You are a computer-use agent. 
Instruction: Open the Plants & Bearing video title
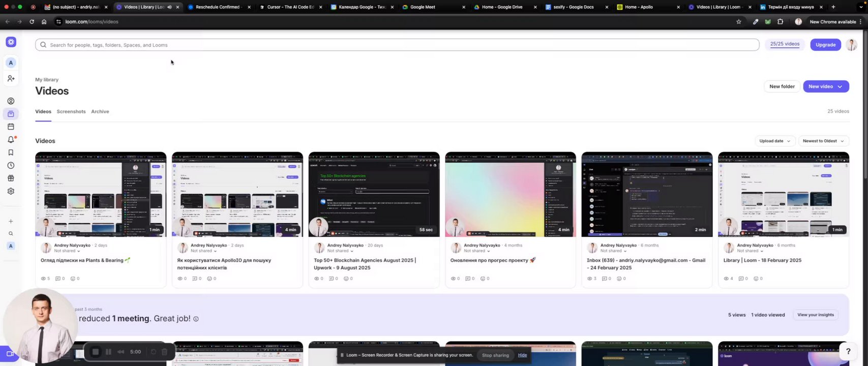pyautogui.click(x=85, y=260)
